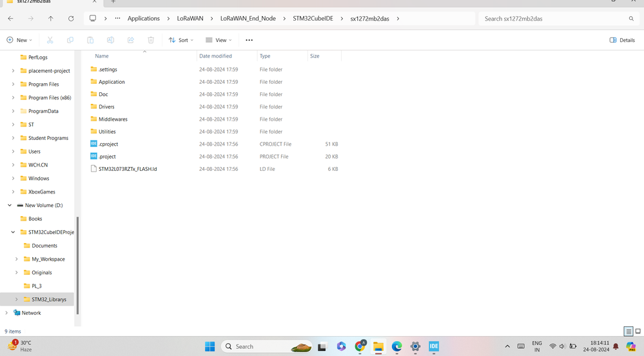Click the notification bell icon
644x356 pixels.
[616, 346]
